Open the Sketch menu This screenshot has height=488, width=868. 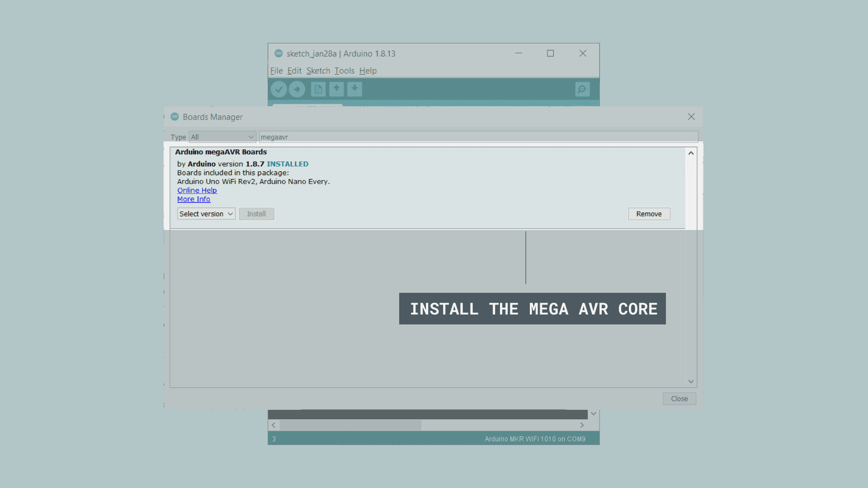(318, 71)
